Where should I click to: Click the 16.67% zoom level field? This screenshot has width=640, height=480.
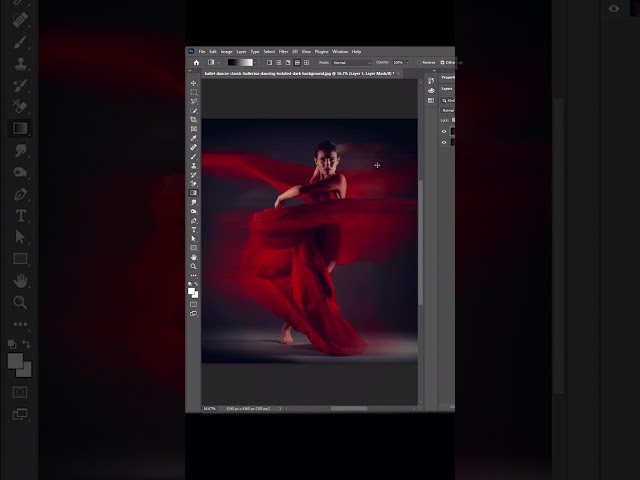209,408
